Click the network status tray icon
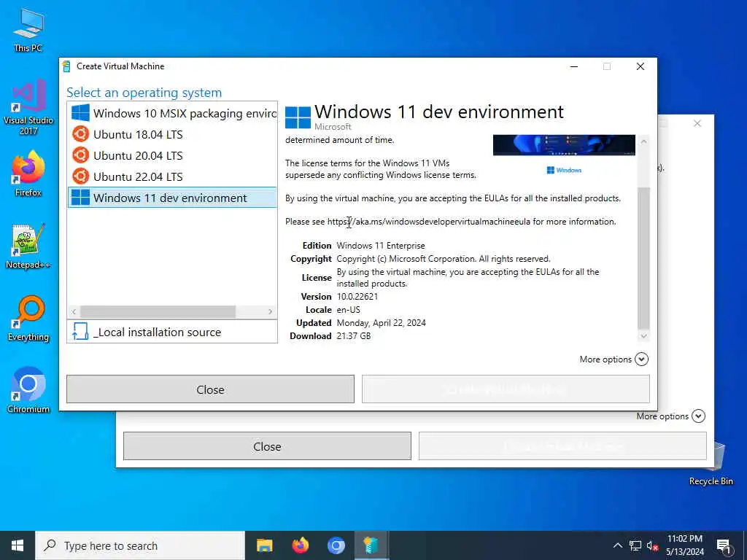Viewport: 747px width, 560px height. pos(635,545)
